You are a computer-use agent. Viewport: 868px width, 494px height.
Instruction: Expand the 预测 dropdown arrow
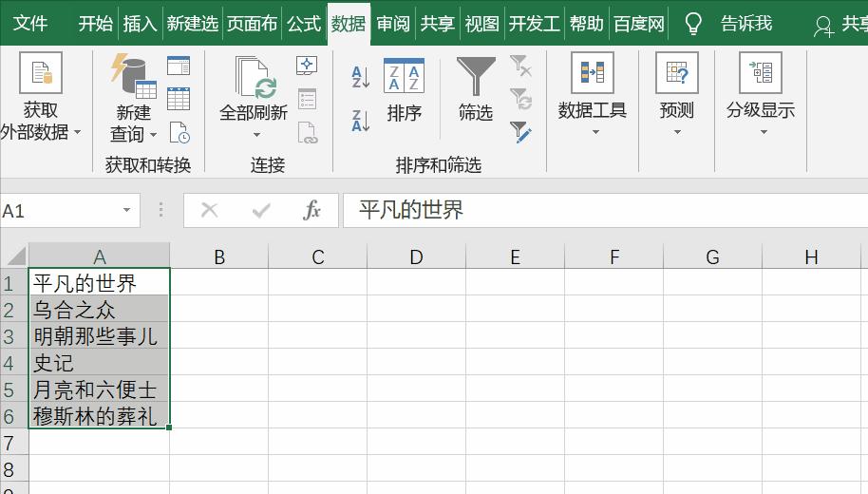677,132
